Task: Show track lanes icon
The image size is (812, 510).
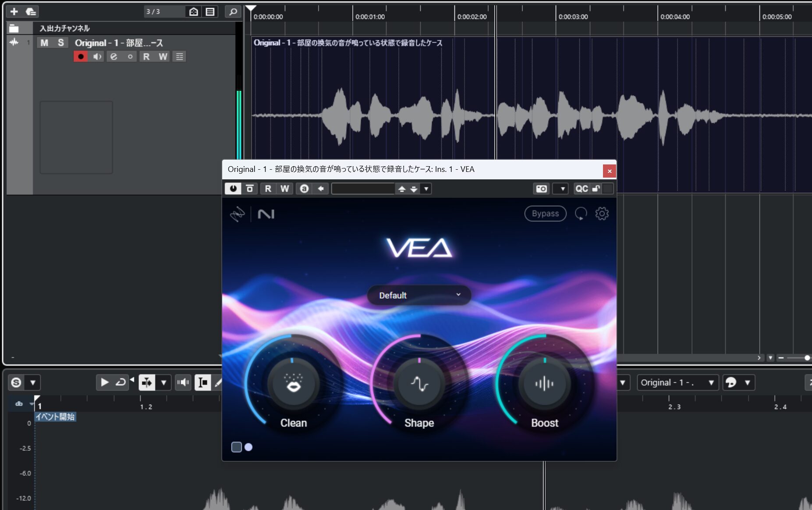Action: (x=179, y=57)
